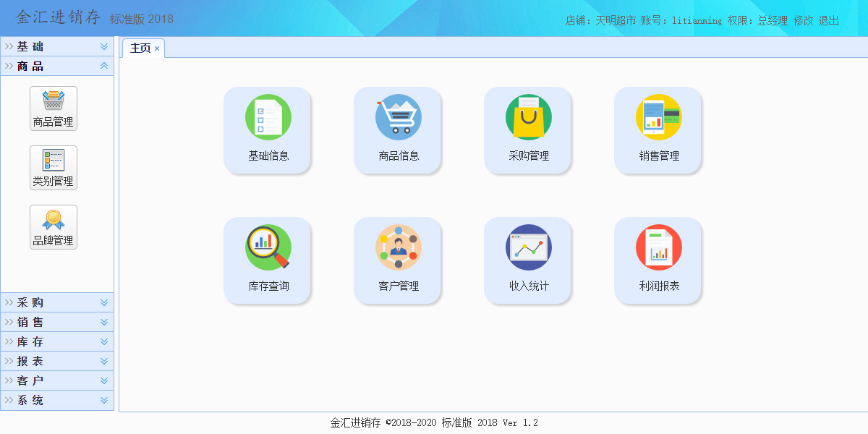
Task: Expand the 基础 sidebar section
Action: [x=57, y=46]
